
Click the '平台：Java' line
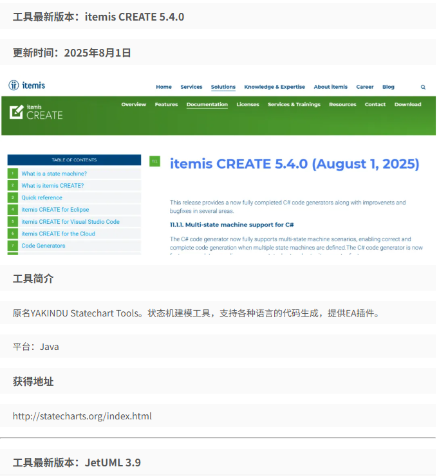click(x=36, y=347)
